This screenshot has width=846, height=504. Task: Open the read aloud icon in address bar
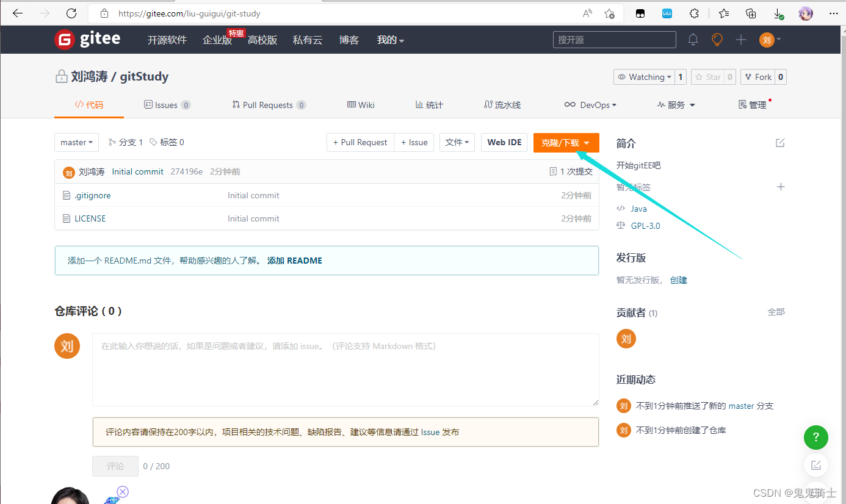(587, 13)
